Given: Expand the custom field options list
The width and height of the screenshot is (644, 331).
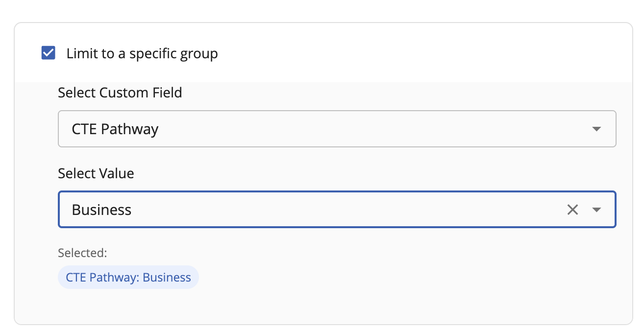Looking at the screenshot, I should (x=596, y=129).
